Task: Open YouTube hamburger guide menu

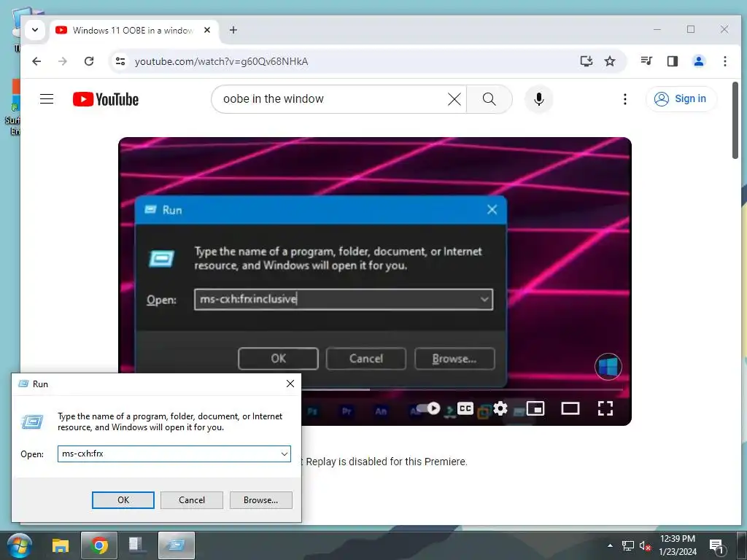Action: (47, 99)
